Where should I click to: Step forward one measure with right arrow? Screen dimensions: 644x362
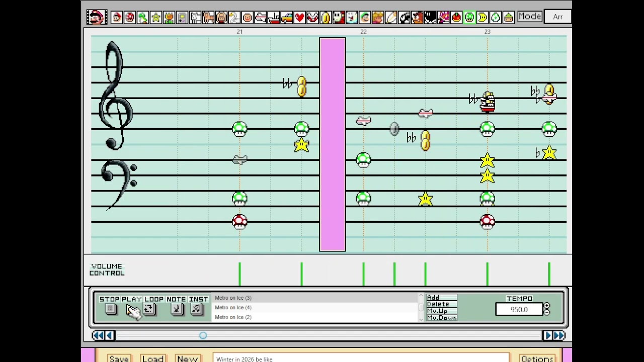(548, 335)
